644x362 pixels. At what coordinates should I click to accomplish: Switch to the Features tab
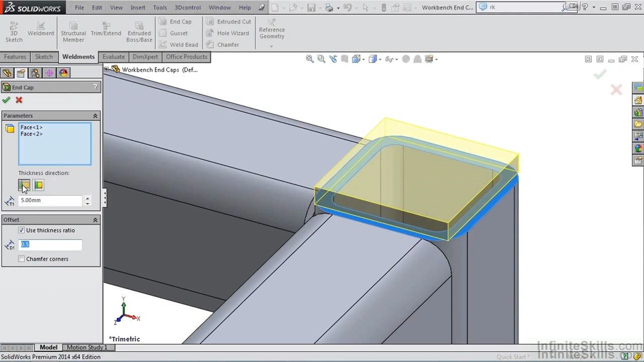15,56
